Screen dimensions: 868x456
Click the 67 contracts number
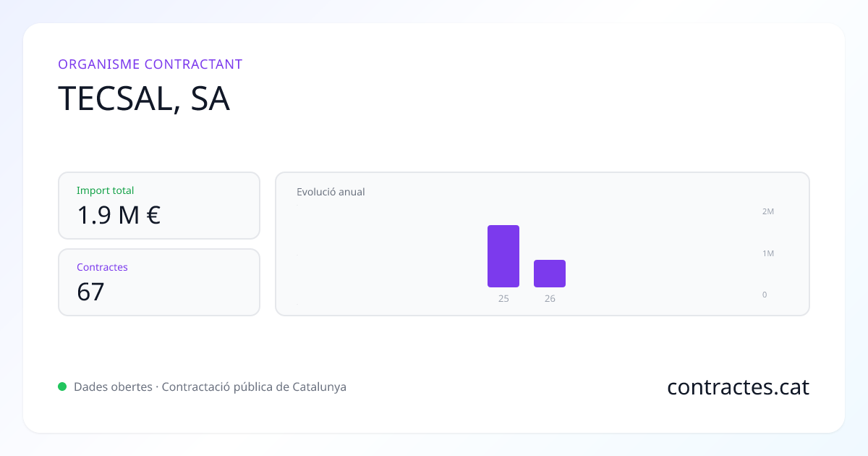(x=91, y=292)
